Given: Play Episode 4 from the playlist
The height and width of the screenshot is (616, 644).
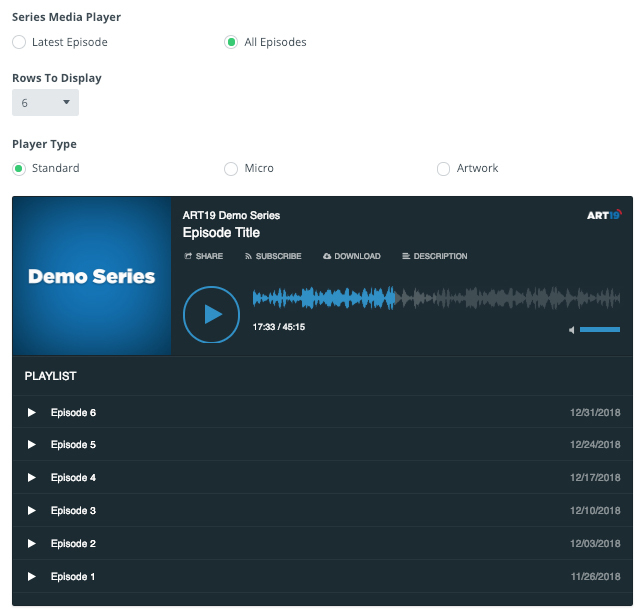Looking at the screenshot, I should click(32, 477).
